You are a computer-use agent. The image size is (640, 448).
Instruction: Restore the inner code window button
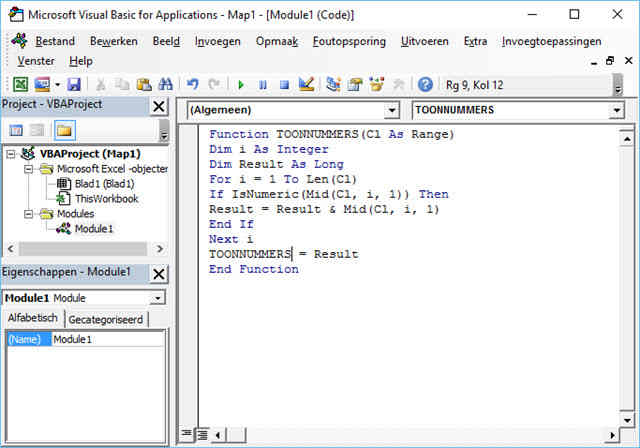[610, 61]
